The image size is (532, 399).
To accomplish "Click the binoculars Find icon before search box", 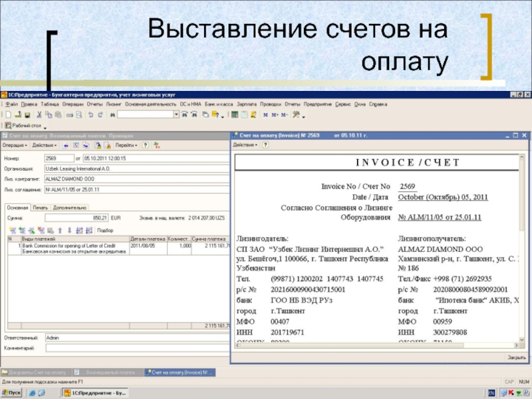I will click(x=112, y=114).
